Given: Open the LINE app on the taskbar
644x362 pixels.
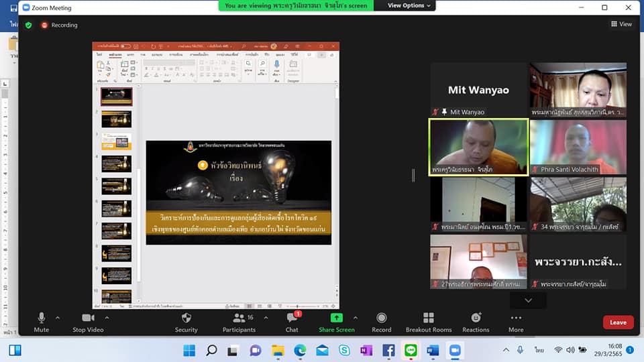Looking at the screenshot, I should [411, 350].
